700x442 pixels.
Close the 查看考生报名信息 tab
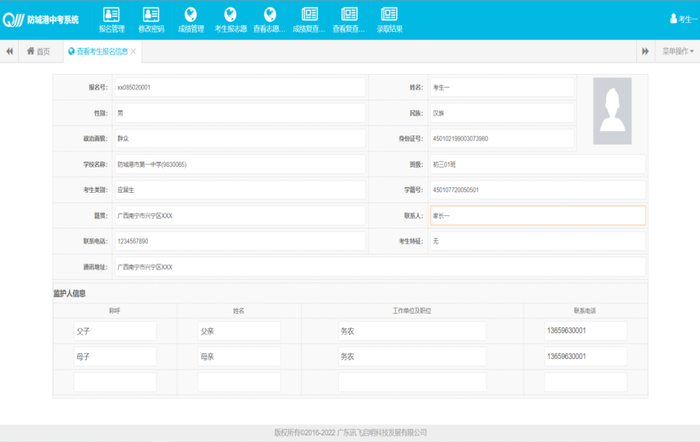click(x=134, y=51)
